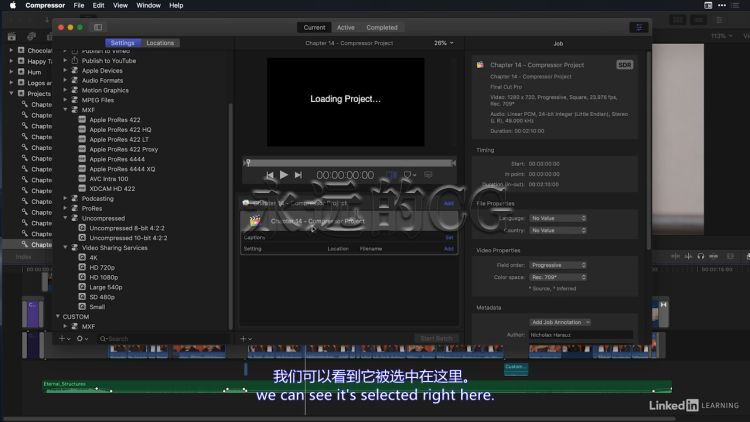Screen dimensions: 750x422
Task: Open the File menu
Action: click(x=79, y=5)
